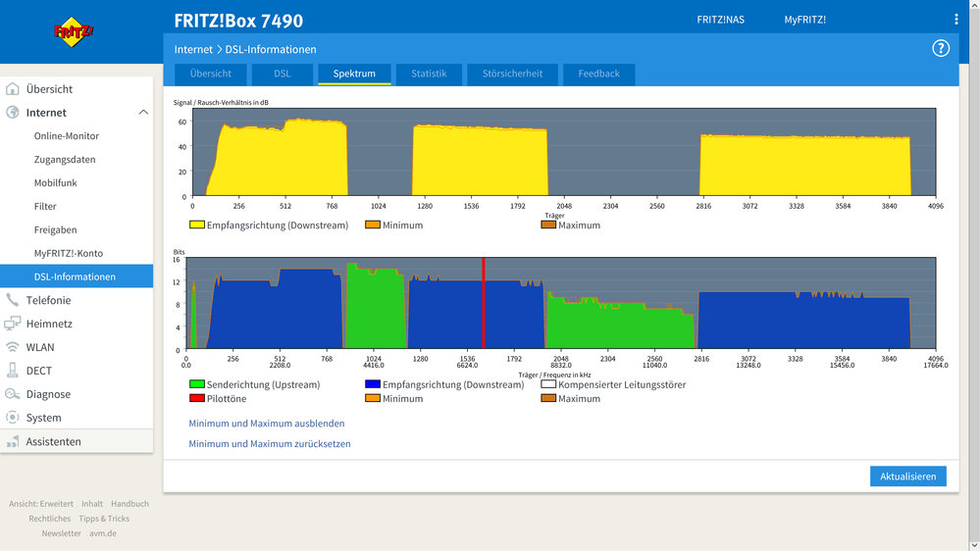Click the WLAN wifi icon
Viewport: 980px width, 551px height.
13,347
